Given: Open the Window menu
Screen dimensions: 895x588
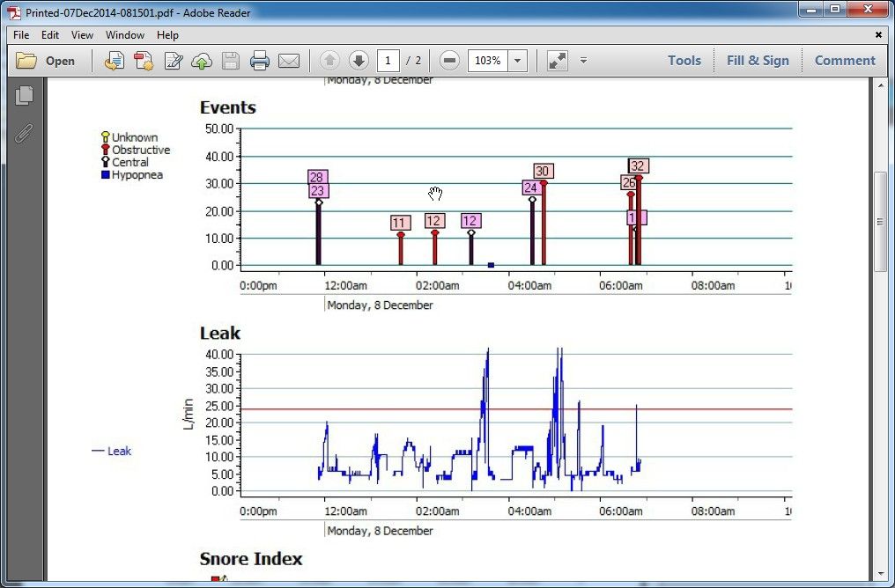Looking at the screenshot, I should 125,35.
